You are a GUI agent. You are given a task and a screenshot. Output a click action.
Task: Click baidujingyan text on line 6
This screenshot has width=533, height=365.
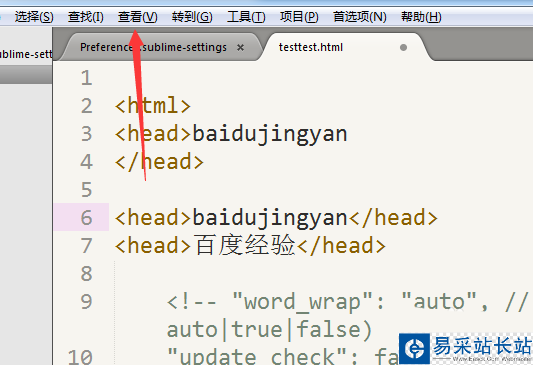click(x=270, y=218)
